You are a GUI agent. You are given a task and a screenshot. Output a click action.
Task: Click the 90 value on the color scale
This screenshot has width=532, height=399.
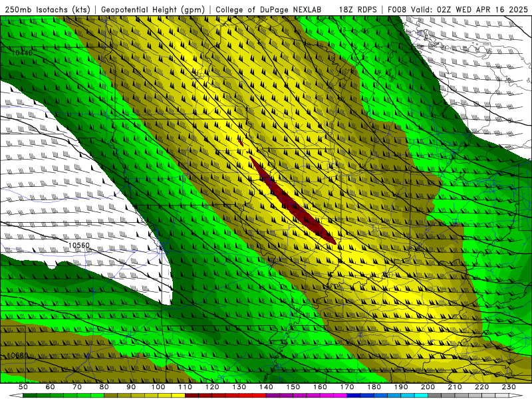coord(131,387)
